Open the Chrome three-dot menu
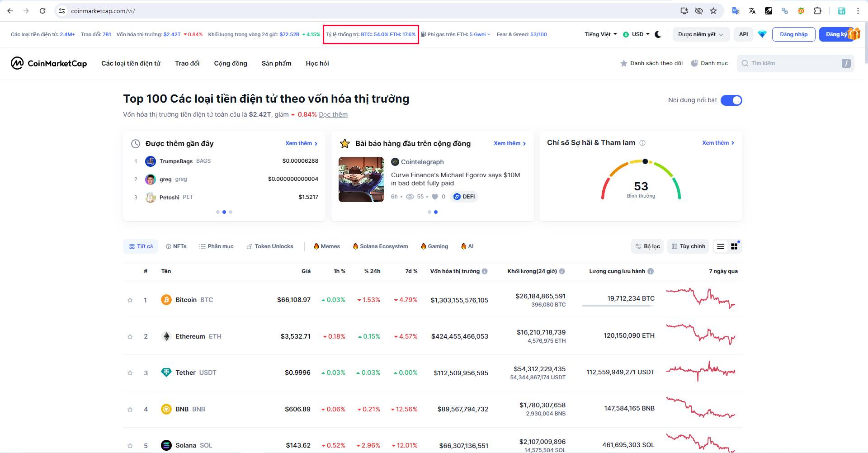This screenshot has width=868, height=453. tap(858, 11)
